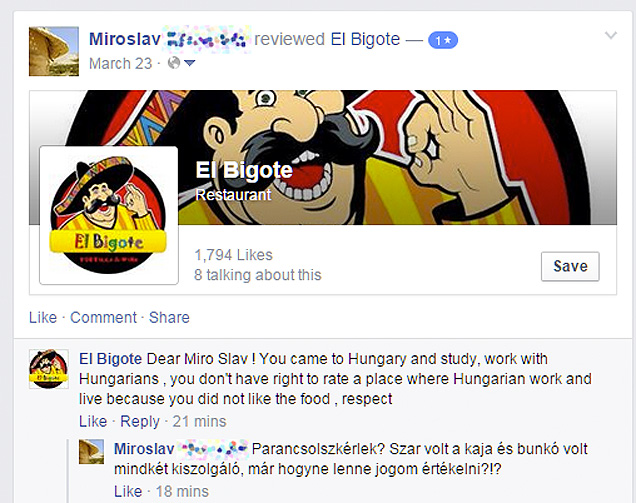Save the El Bigote restaurant page
636x503 pixels.
pyautogui.click(x=570, y=266)
